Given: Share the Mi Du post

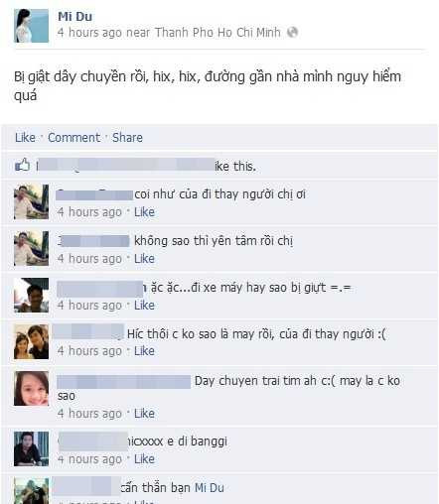Looking at the screenshot, I should (x=127, y=138).
